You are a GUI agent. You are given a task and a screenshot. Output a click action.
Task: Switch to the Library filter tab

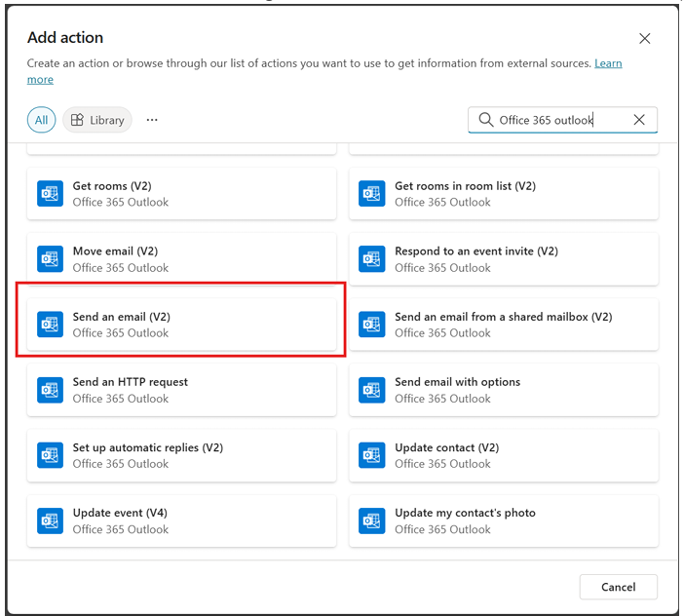coord(97,120)
